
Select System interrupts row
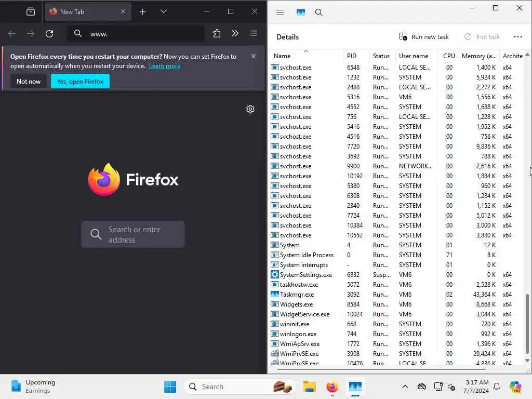397,264
